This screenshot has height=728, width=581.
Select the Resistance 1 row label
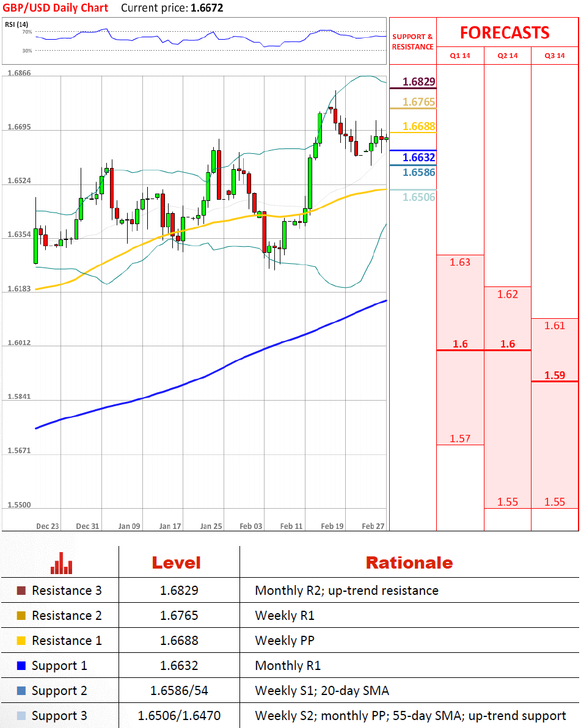point(67,641)
